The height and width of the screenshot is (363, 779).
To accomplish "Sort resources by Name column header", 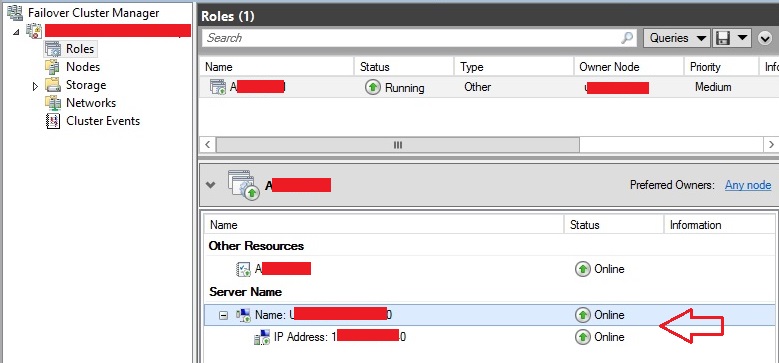I will coord(385,225).
